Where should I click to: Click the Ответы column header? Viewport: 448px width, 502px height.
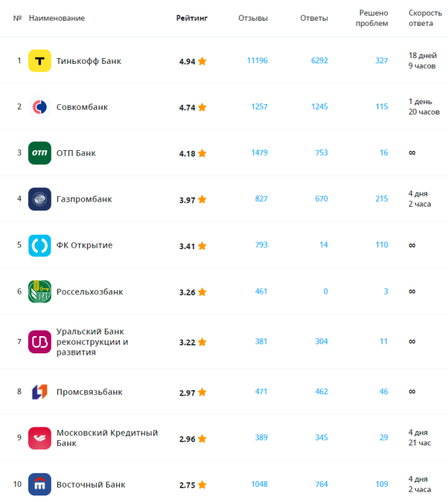coord(314,18)
